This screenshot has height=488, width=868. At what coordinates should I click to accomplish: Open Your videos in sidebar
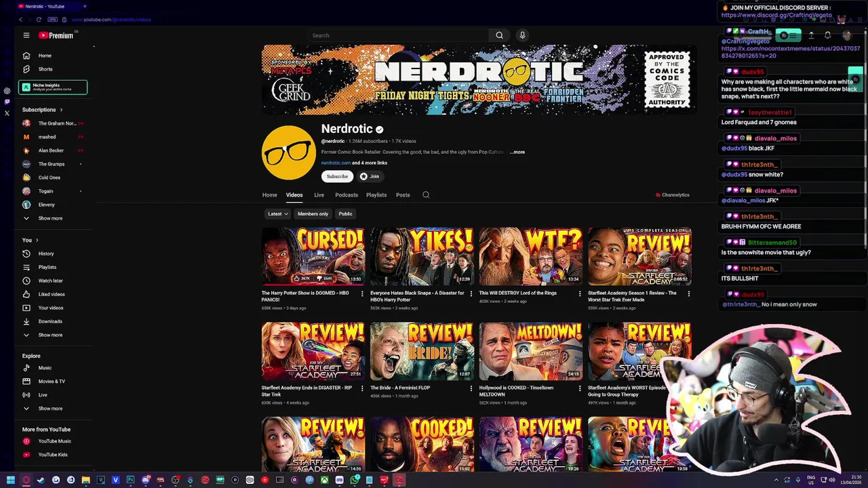coord(53,308)
